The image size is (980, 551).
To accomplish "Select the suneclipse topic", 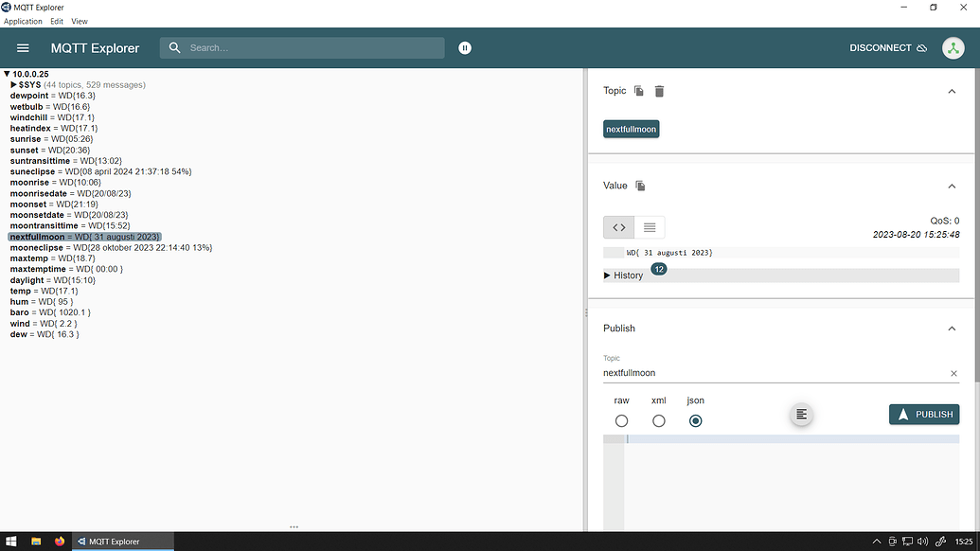I will (100, 171).
